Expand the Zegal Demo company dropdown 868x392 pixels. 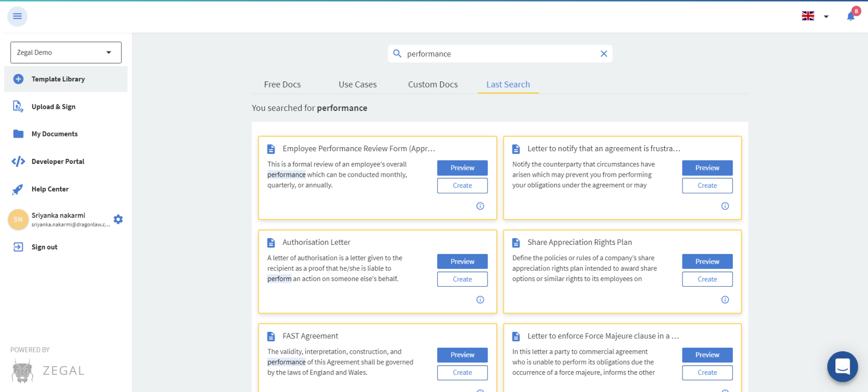[x=66, y=52]
